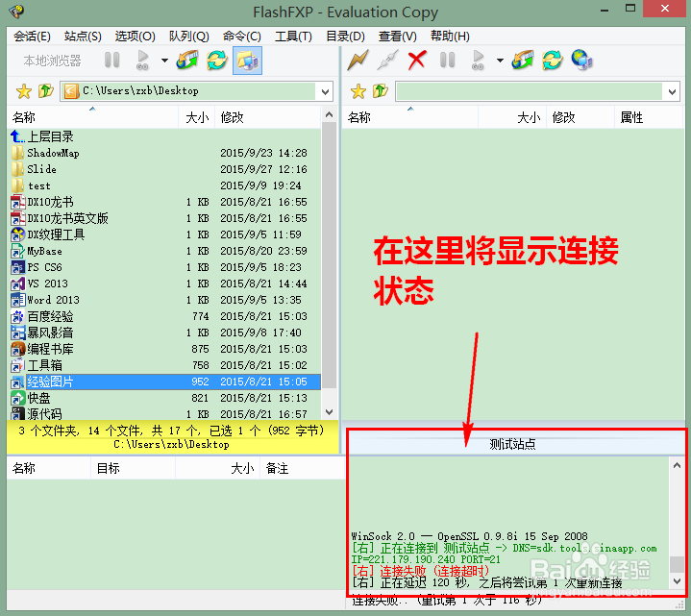Click the left pane transfer arrows icon

pyautogui.click(x=186, y=60)
